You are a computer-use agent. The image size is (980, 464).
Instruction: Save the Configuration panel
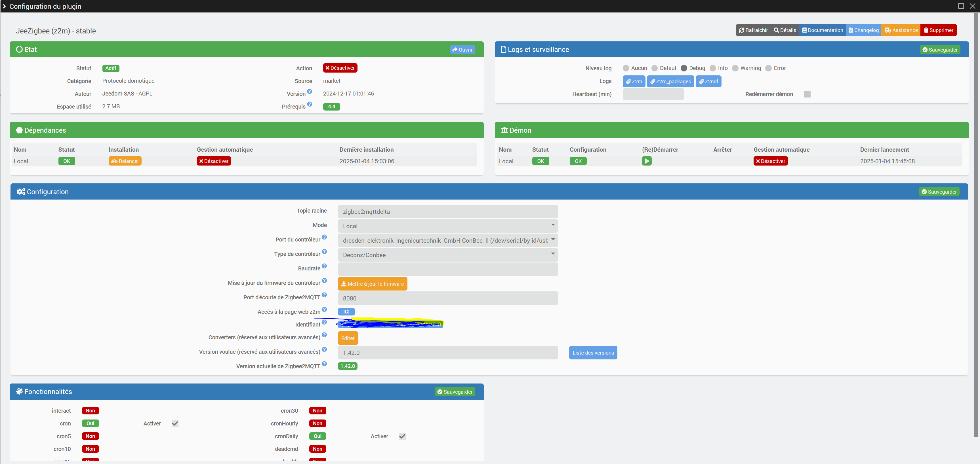(x=939, y=192)
